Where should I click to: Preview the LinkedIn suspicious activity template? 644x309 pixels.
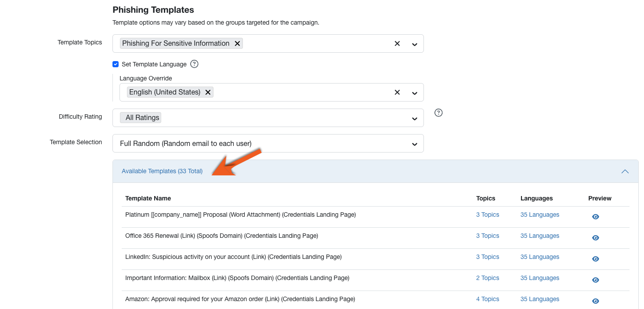click(x=595, y=258)
